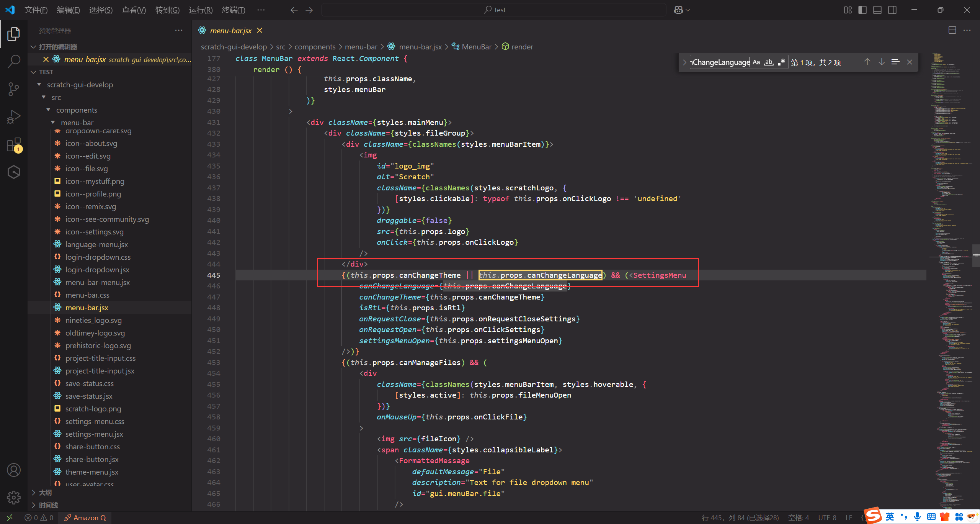Click the Accounts icon in activity bar
The height and width of the screenshot is (524, 980).
pos(14,470)
